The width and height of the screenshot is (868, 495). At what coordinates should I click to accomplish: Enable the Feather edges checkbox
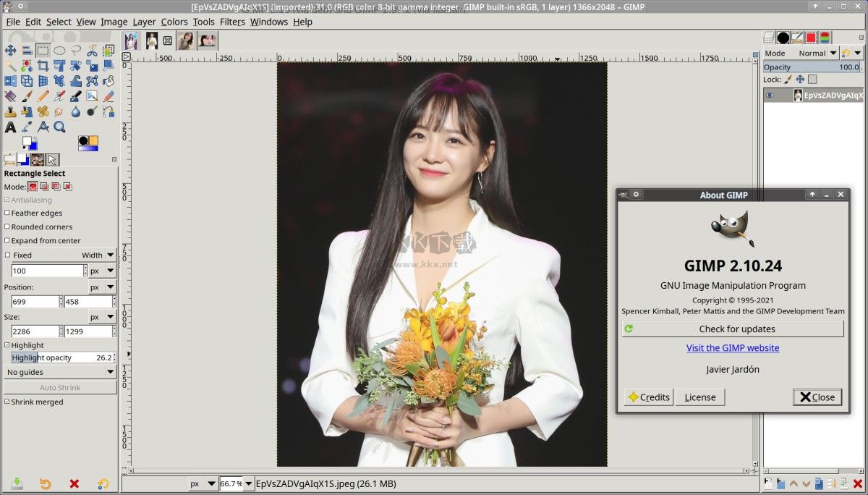[x=7, y=213]
